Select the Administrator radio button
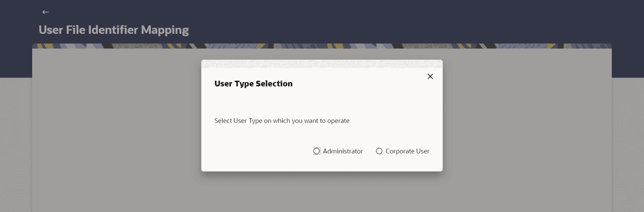Viewport: 644px width, 212px height. pos(317,151)
